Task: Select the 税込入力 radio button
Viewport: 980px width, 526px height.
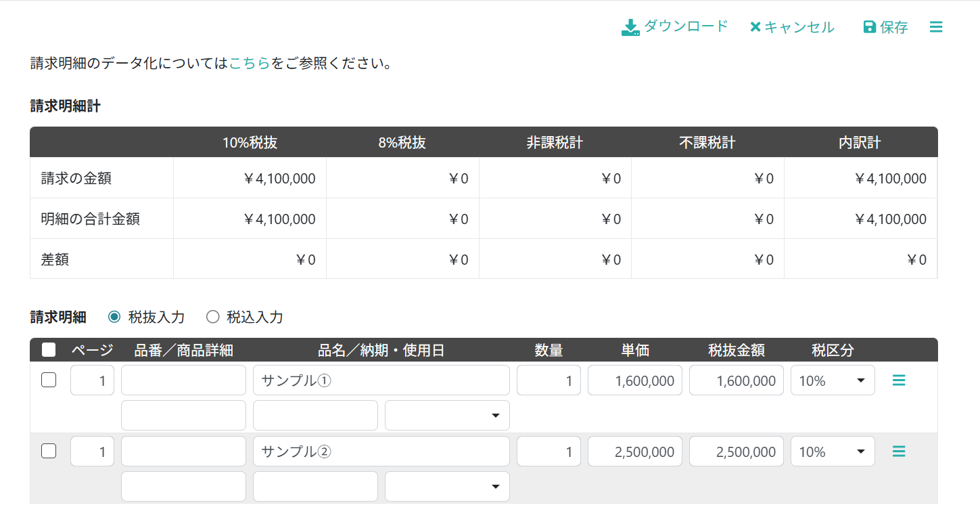Action: (x=213, y=317)
